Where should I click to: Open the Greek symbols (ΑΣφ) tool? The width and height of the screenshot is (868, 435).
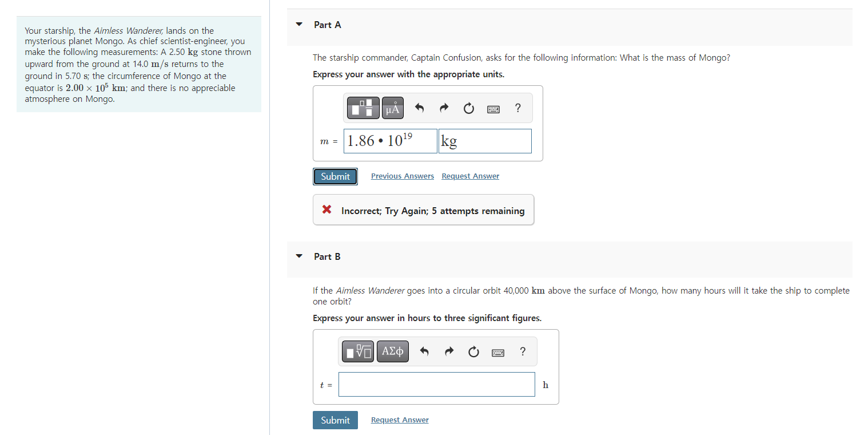(392, 351)
